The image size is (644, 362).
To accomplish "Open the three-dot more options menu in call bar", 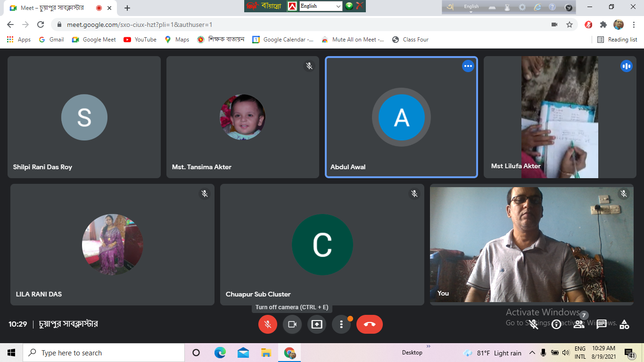I will point(341,324).
